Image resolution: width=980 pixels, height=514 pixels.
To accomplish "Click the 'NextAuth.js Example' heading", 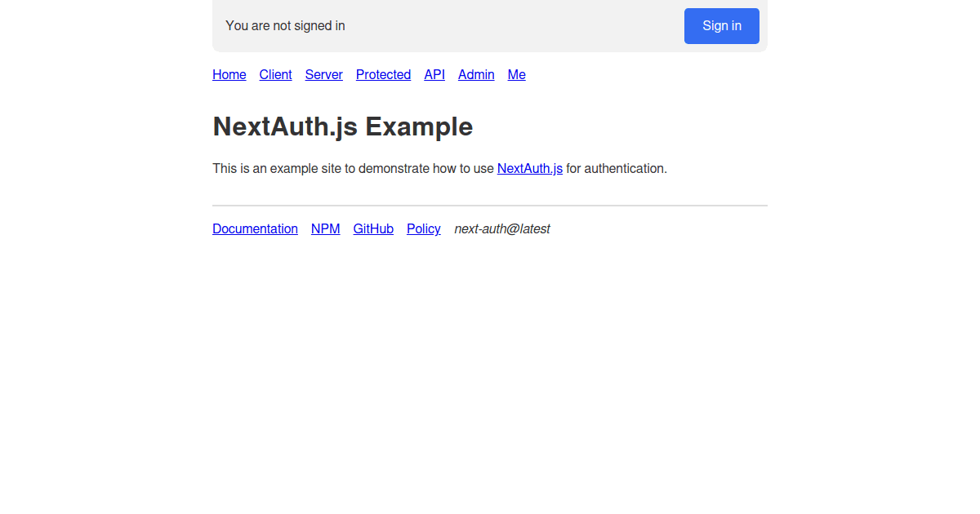I will pyautogui.click(x=343, y=127).
